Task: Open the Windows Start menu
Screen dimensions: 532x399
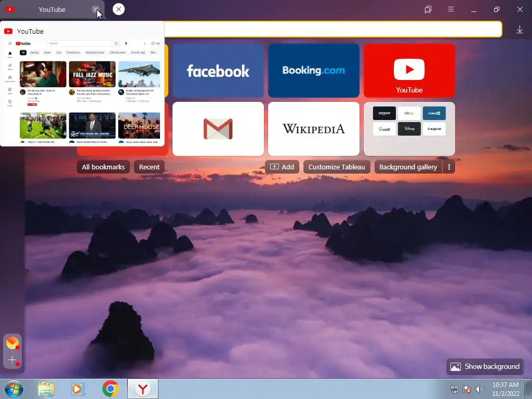Action: pos(14,389)
